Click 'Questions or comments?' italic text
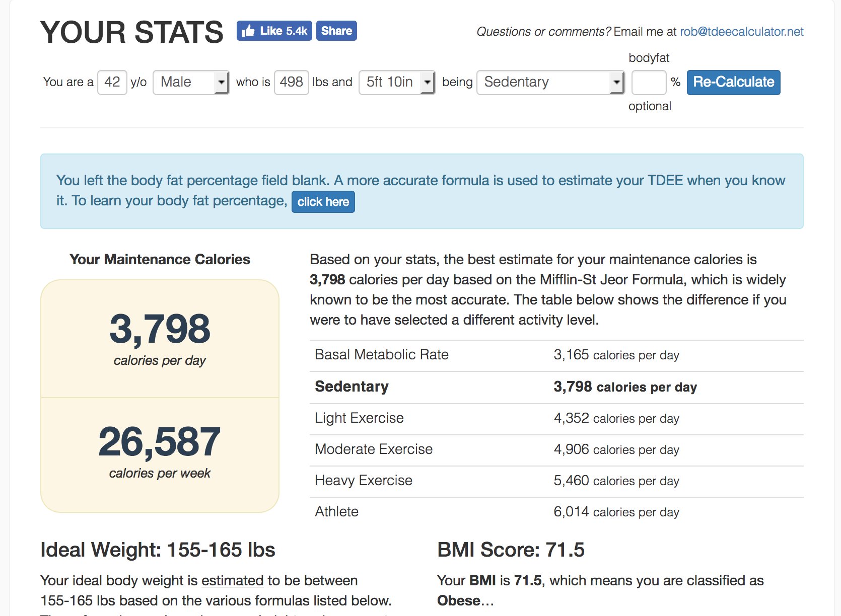841x616 pixels. (x=543, y=32)
